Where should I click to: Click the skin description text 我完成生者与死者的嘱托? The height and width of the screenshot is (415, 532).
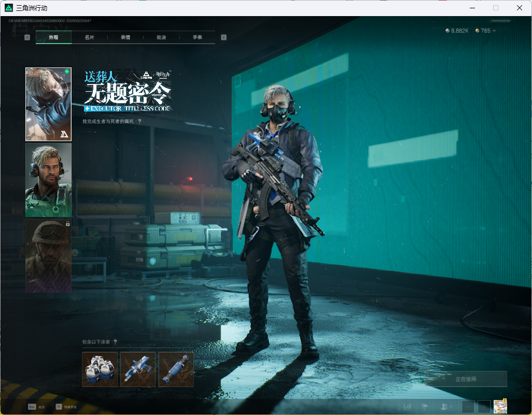108,121
